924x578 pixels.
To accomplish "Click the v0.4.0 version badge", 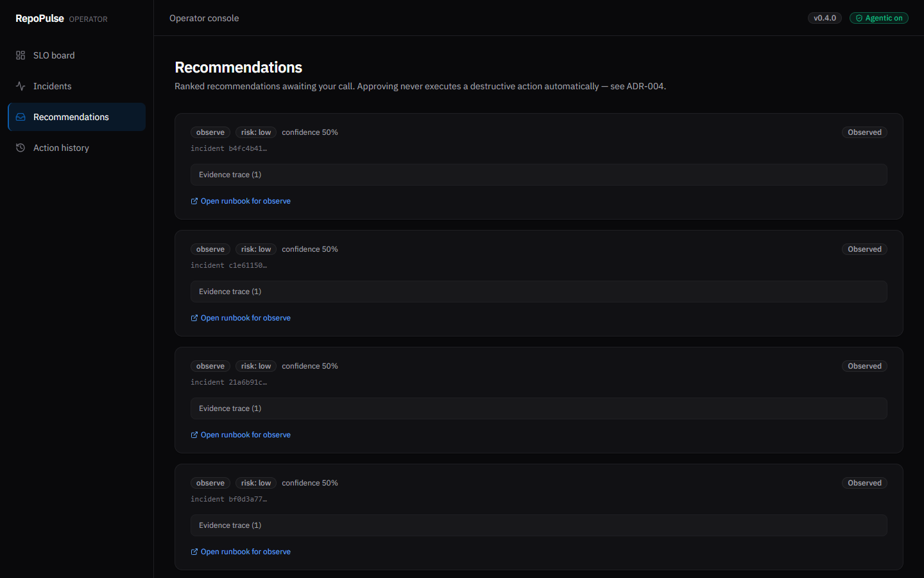I will pos(825,17).
